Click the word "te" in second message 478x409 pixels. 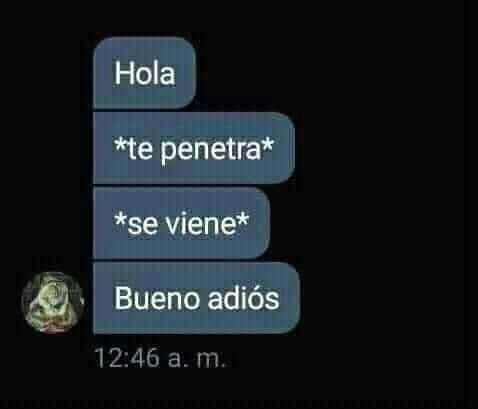click(x=140, y=149)
